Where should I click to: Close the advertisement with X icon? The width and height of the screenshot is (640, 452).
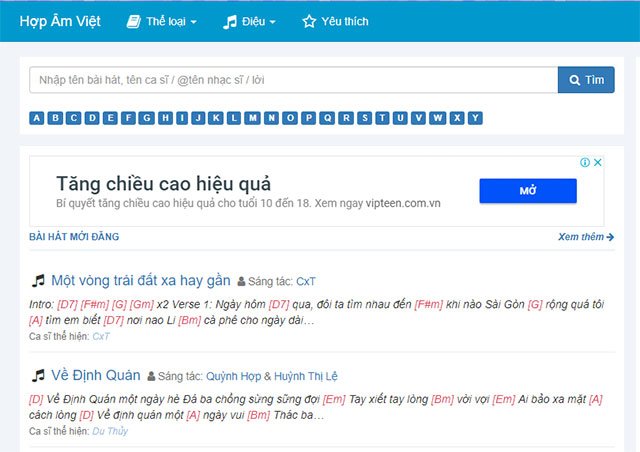coord(598,163)
